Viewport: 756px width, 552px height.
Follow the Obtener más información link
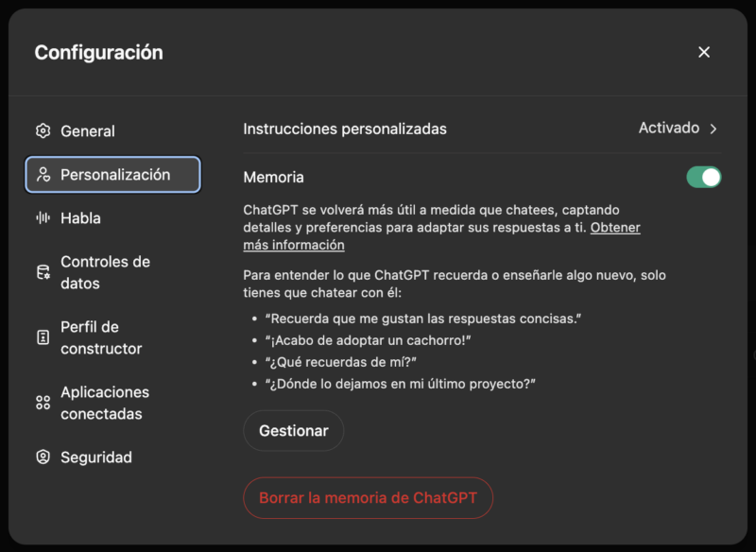441,236
